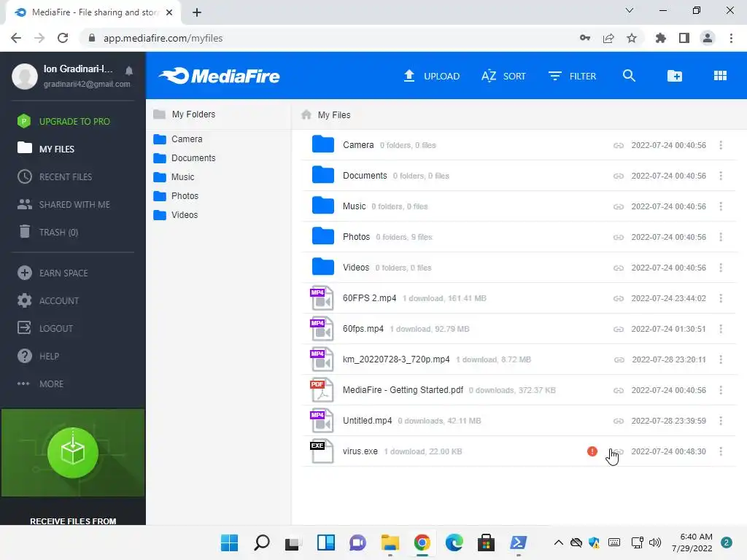Click the 60FPS 2.mp4 file icon
The width and height of the screenshot is (747, 560).
tap(322, 298)
